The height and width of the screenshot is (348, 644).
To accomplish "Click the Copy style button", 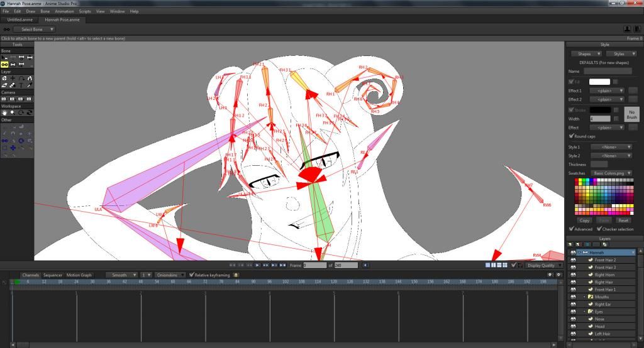I will coord(584,220).
